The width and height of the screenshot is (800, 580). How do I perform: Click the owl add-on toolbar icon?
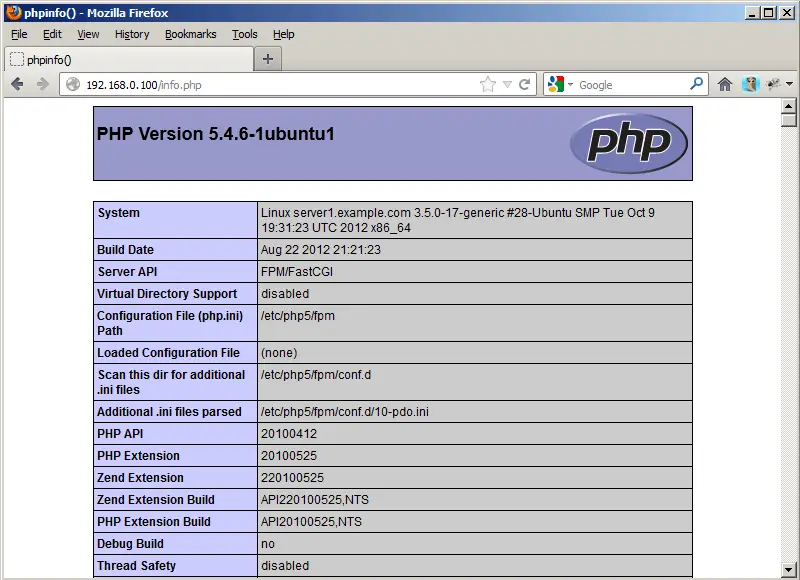click(x=751, y=84)
